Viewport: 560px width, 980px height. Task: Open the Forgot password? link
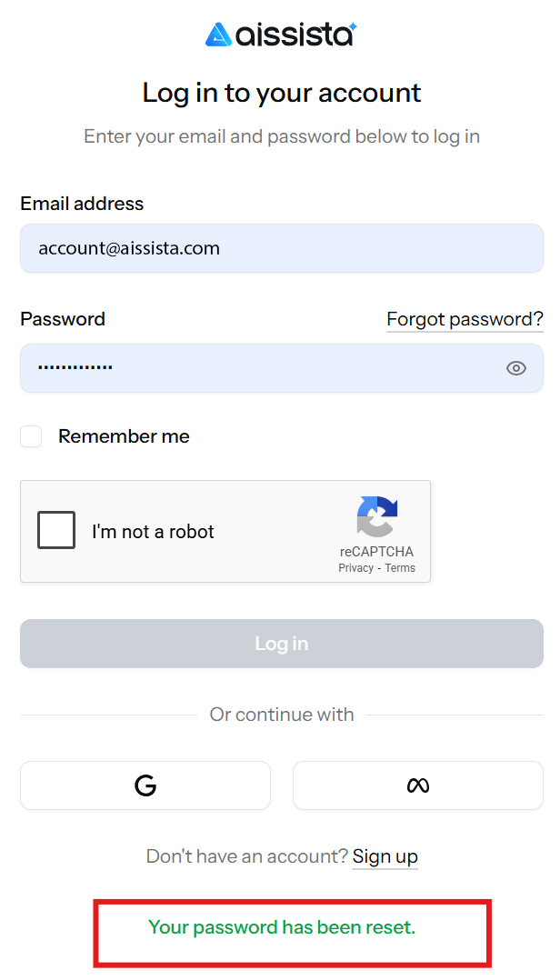click(465, 319)
